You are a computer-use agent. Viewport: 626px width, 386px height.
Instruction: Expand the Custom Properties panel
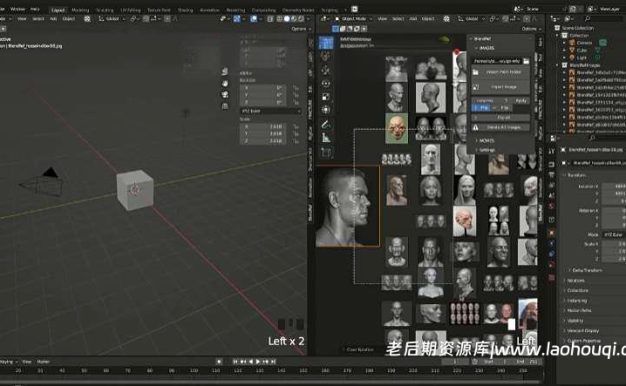tap(584, 340)
